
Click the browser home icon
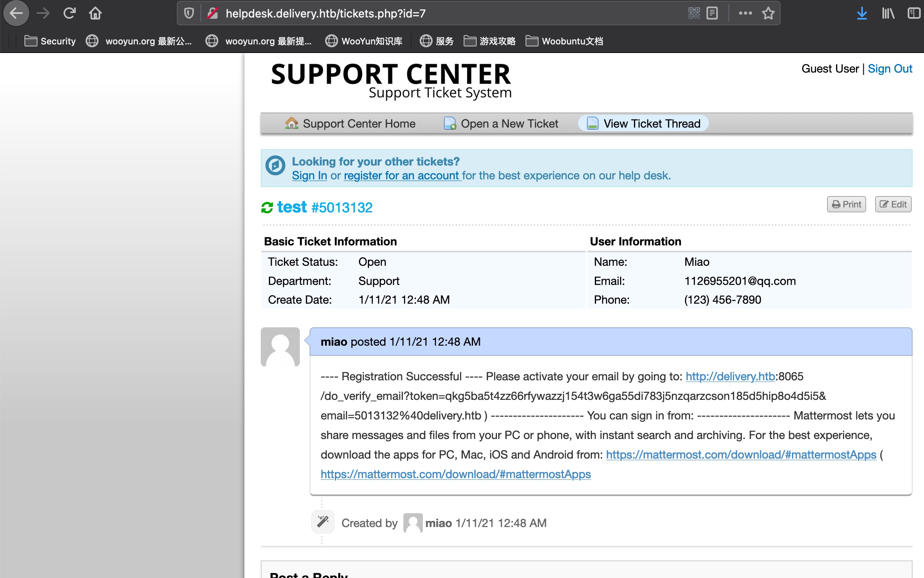pyautogui.click(x=95, y=13)
